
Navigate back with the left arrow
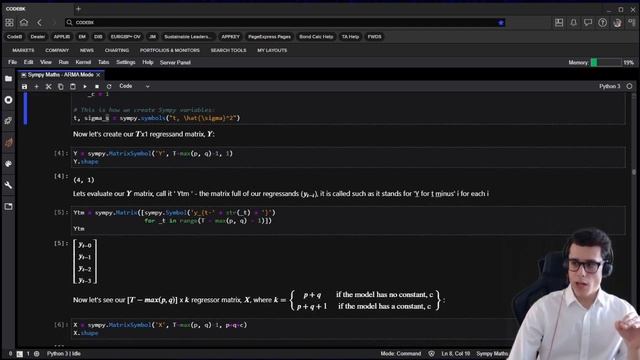click(x=40, y=22)
